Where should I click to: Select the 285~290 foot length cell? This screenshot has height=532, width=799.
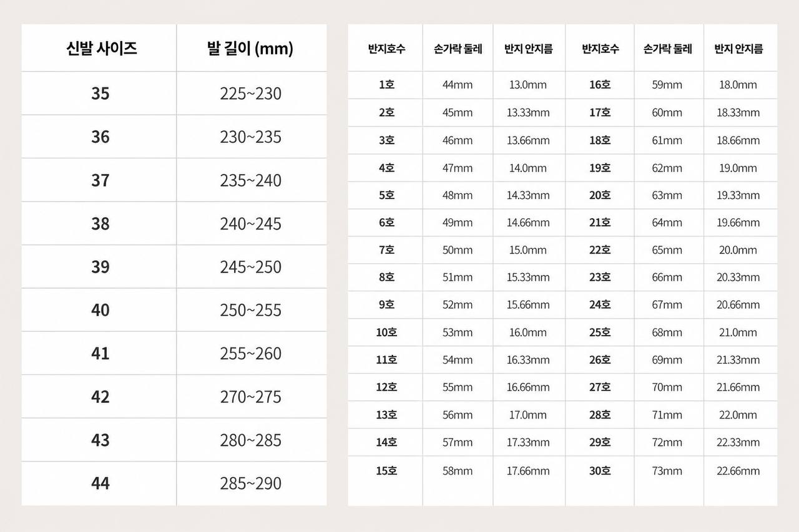(250, 483)
